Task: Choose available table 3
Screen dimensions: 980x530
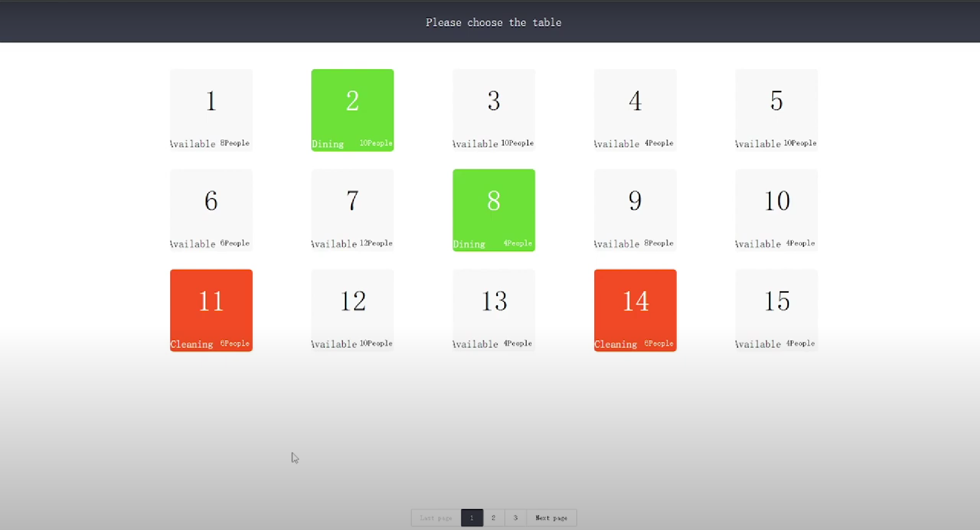Action: tap(494, 110)
